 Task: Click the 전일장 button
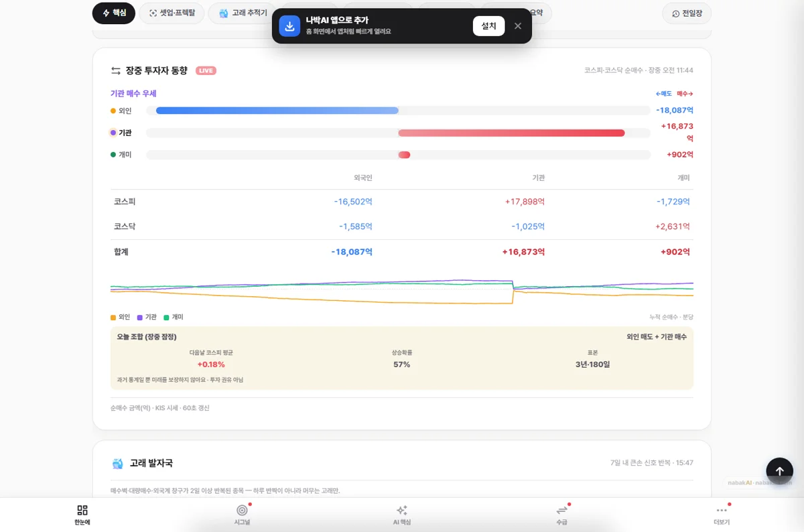[687, 13]
